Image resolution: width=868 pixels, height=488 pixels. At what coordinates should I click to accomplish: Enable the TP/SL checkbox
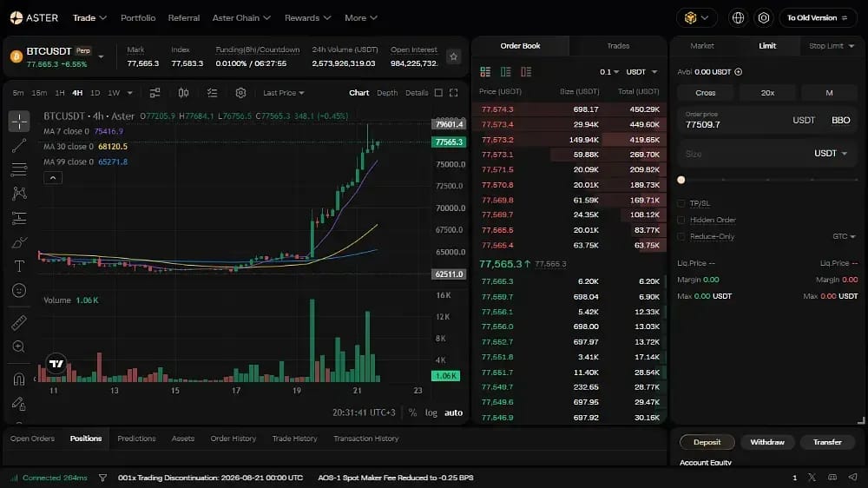681,203
